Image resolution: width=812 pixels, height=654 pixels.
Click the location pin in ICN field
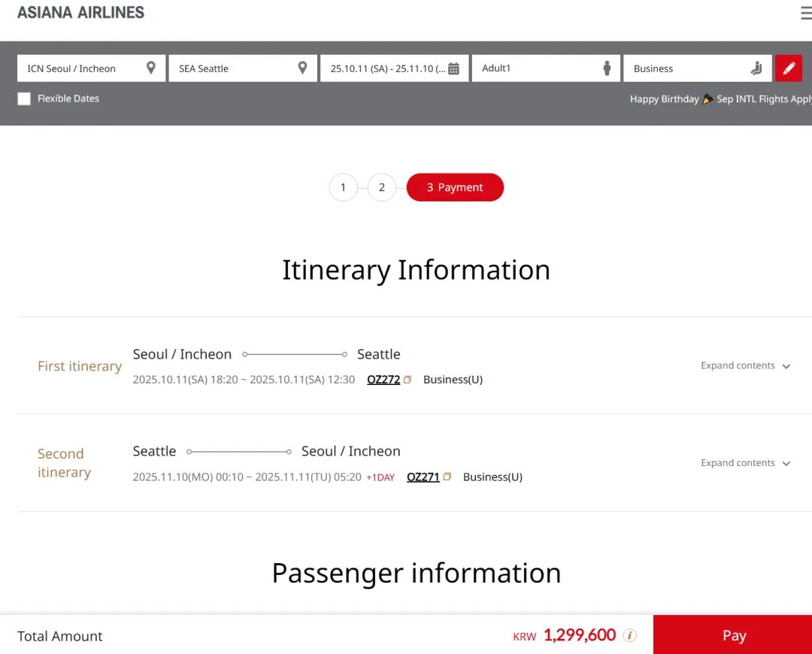click(151, 68)
